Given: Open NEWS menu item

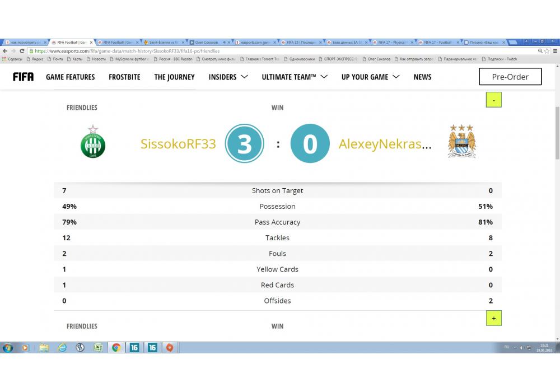Looking at the screenshot, I should pos(422,77).
